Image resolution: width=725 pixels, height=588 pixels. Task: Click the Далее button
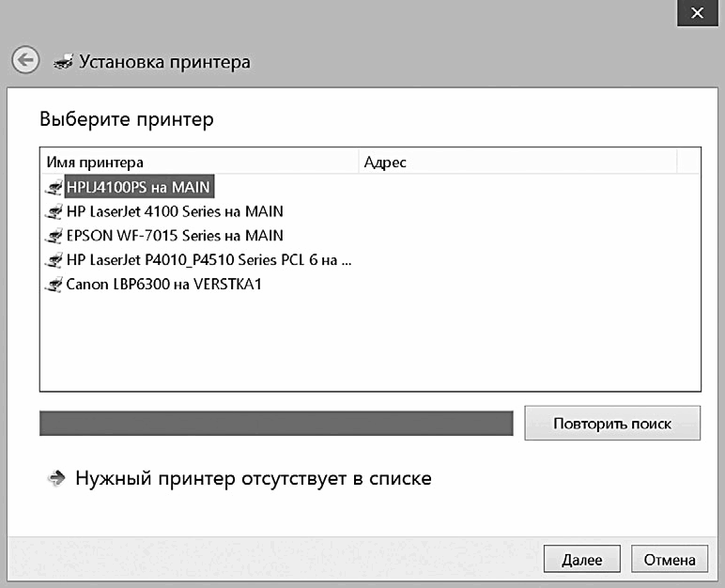click(x=581, y=559)
